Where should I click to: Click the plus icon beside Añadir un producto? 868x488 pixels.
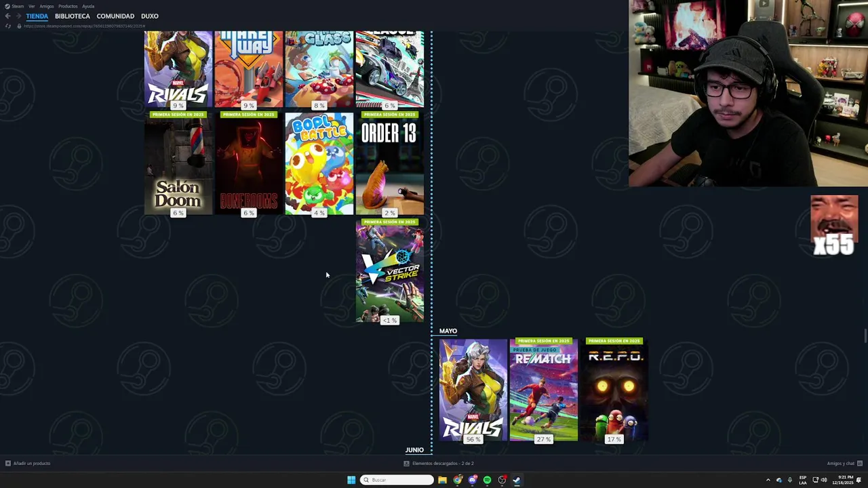8,464
